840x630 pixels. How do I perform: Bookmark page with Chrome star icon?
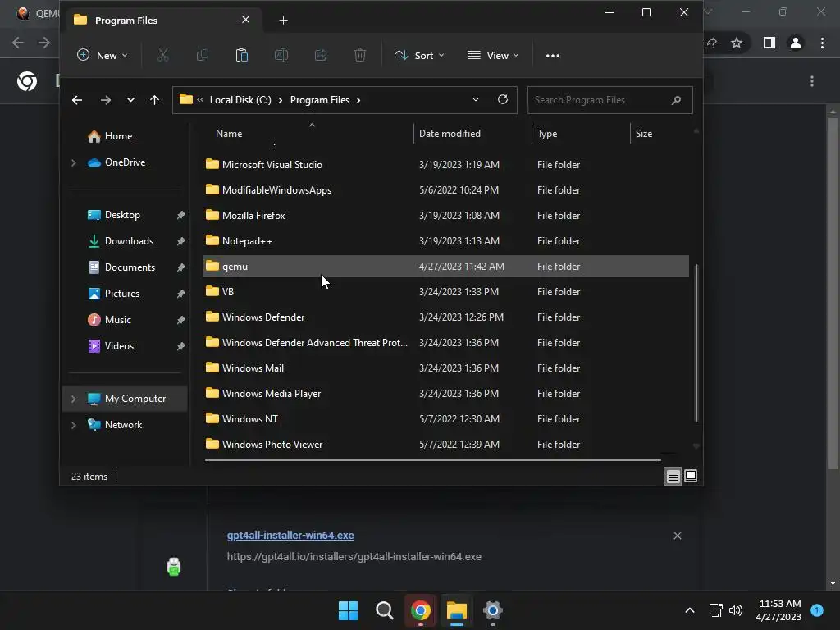click(737, 43)
